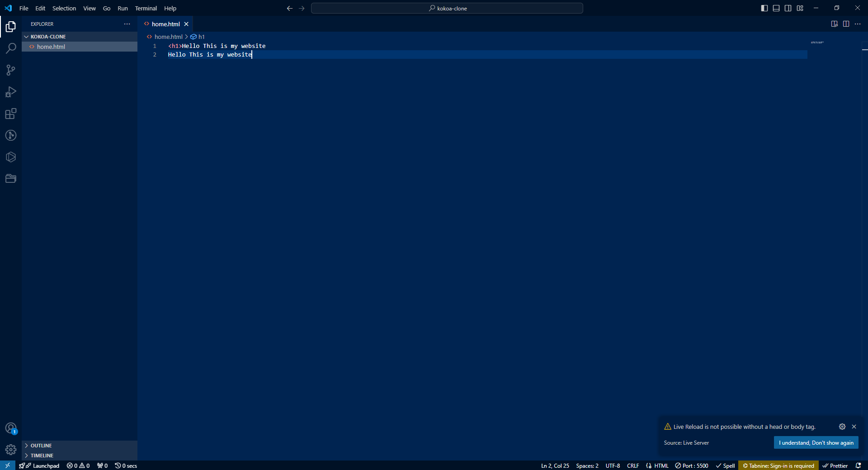The width and height of the screenshot is (868, 470).
Task: Click the kokoa-clone command center search box
Action: click(x=447, y=8)
